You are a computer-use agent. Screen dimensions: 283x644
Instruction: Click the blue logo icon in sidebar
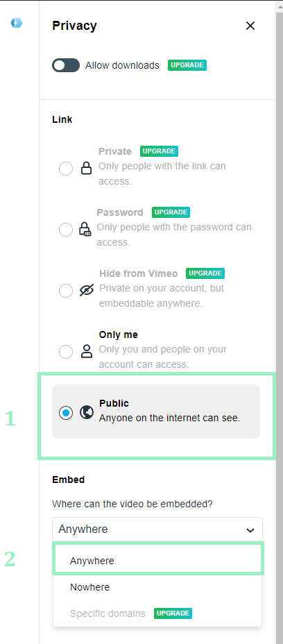click(x=17, y=23)
